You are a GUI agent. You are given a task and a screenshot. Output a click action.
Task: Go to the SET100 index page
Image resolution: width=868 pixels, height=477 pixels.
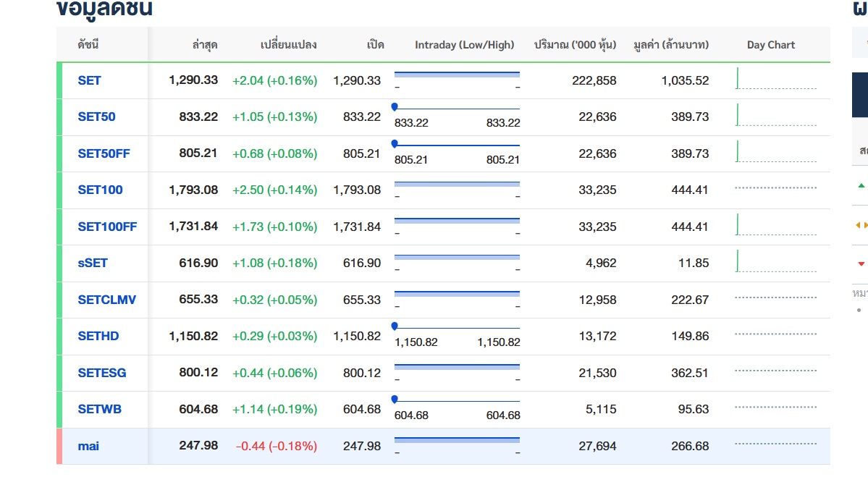[100, 190]
